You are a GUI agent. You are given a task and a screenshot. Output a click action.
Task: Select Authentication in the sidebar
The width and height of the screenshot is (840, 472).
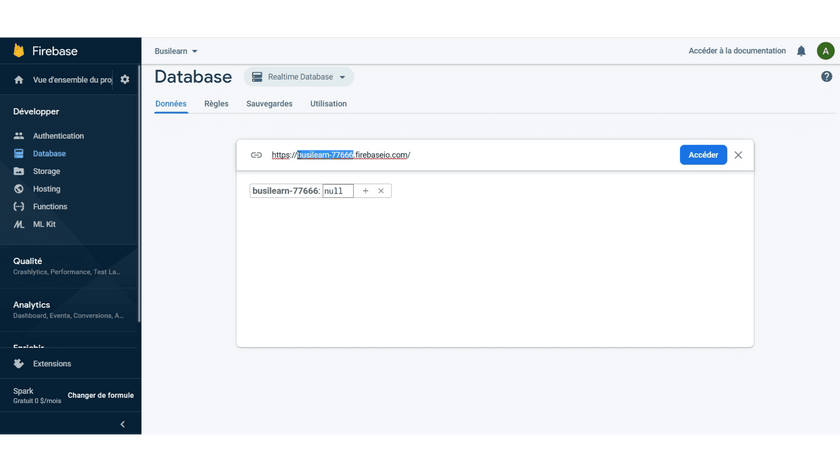[x=58, y=136]
